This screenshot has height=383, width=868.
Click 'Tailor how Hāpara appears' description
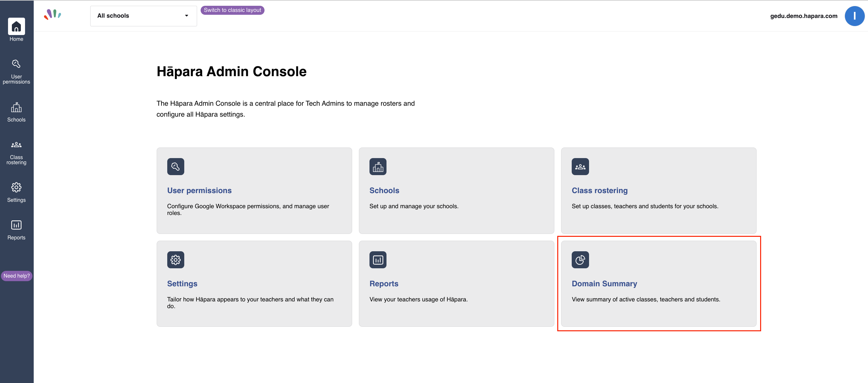pos(250,302)
